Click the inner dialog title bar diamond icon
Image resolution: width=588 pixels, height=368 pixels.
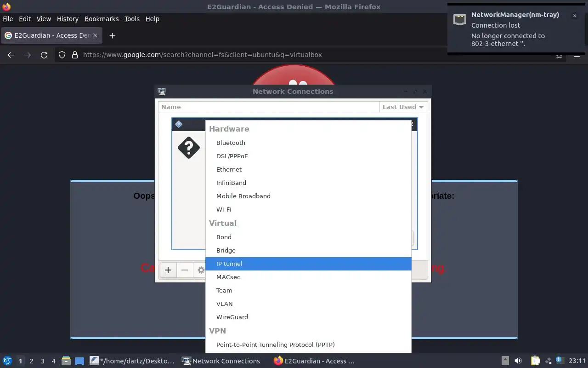click(x=179, y=124)
